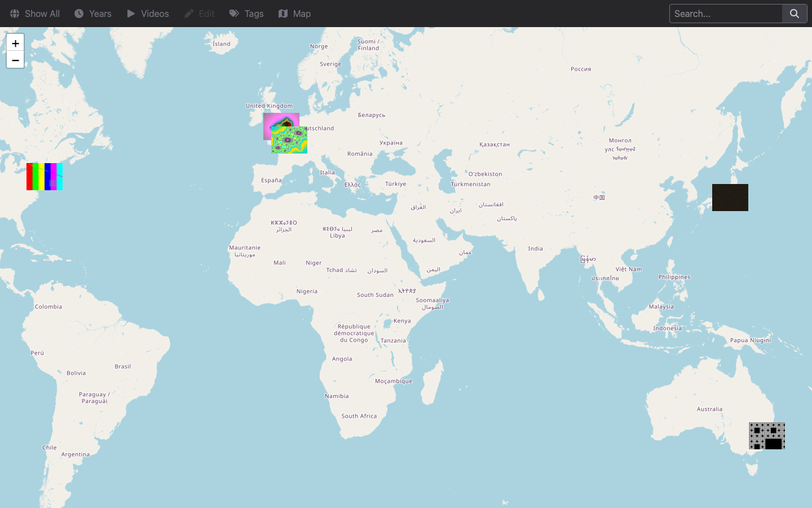Zoom in the map with plus button
The height and width of the screenshot is (508, 812).
point(15,43)
